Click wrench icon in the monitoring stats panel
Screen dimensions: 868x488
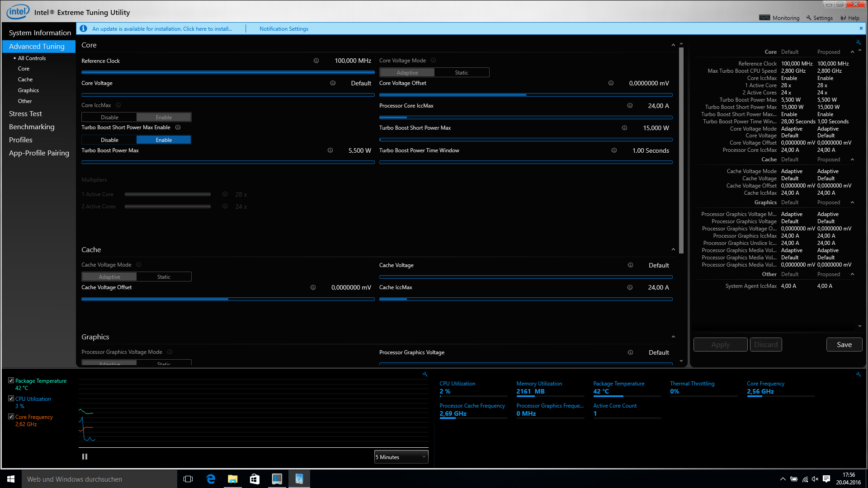tap(858, 374)
